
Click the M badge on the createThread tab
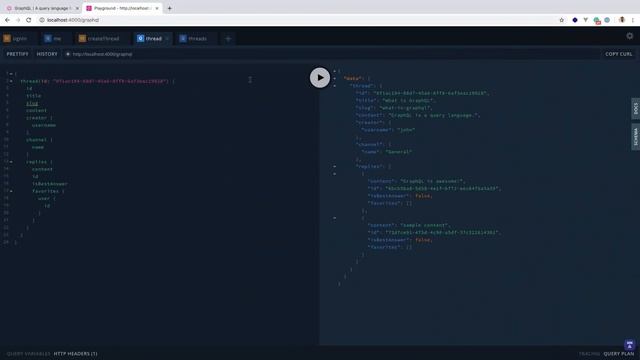[82, 38]
